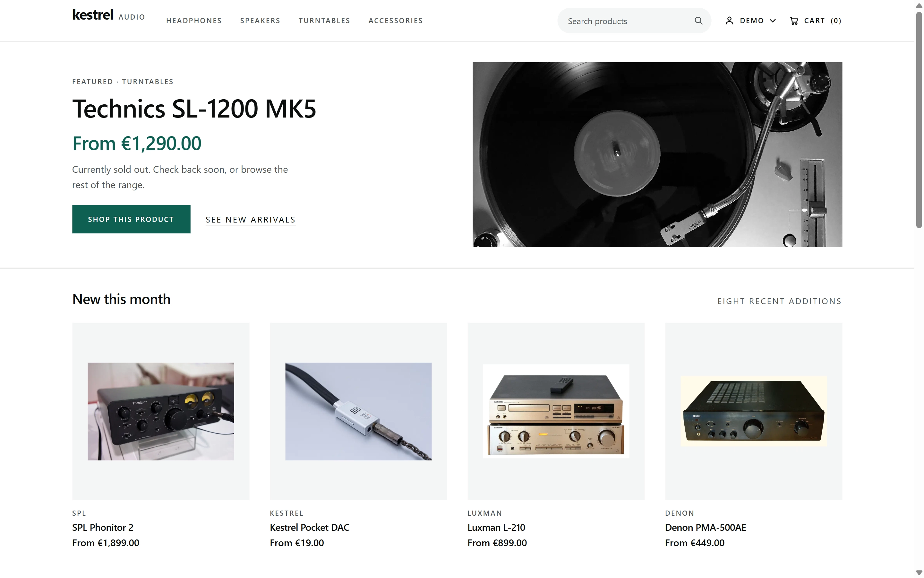This screenshot has height=578, width=924.
Task: Click the shopping cart icon
Action: pos(794,21)
